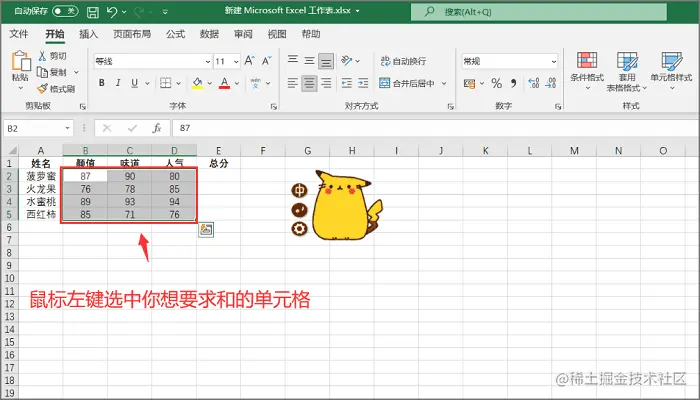Set middle vertical alignment
700x400 pixels.
pos(309,60)
